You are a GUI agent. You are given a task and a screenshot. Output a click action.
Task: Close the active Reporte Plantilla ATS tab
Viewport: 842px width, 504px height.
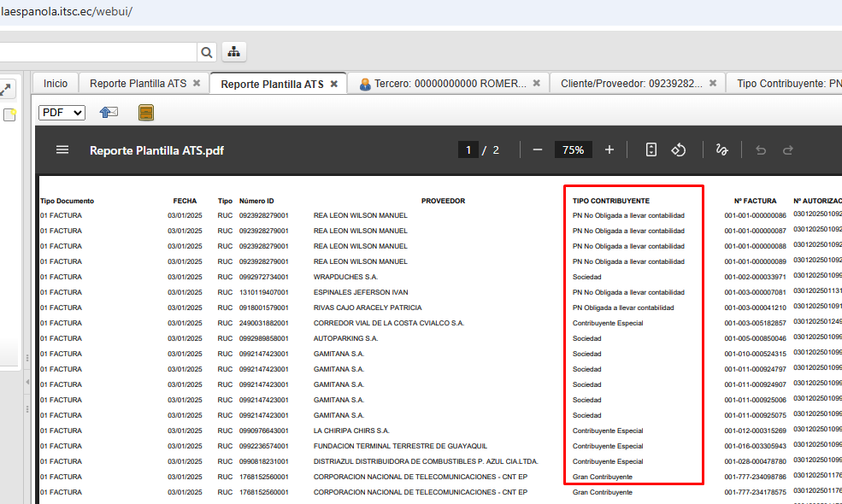click(x=334, y=84)
